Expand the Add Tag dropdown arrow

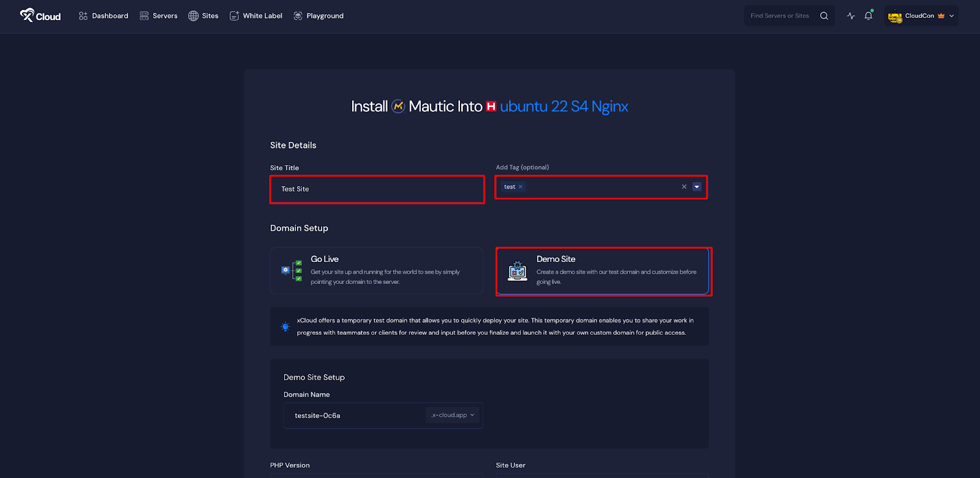tap(696, 187)
